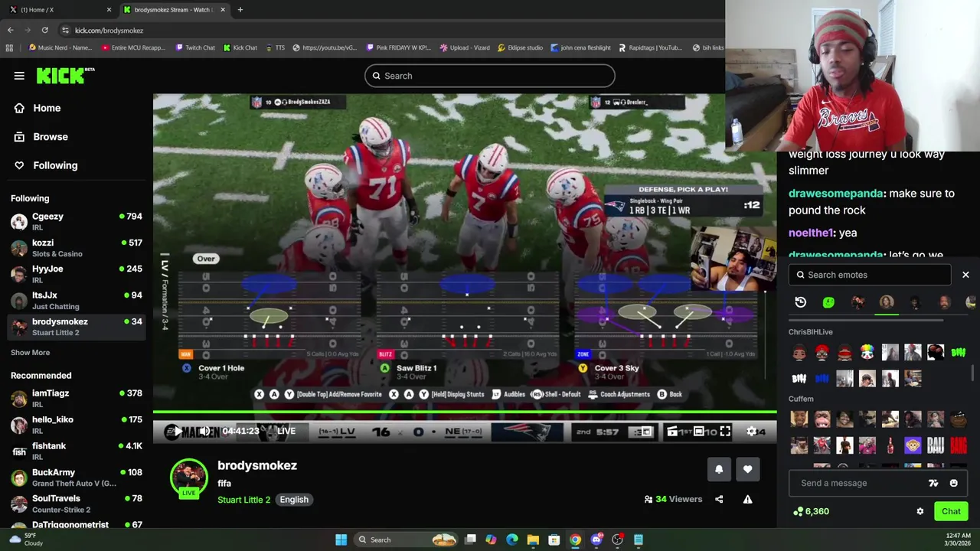
Task: Open the player settings gear
Action: tap(751, 432)
